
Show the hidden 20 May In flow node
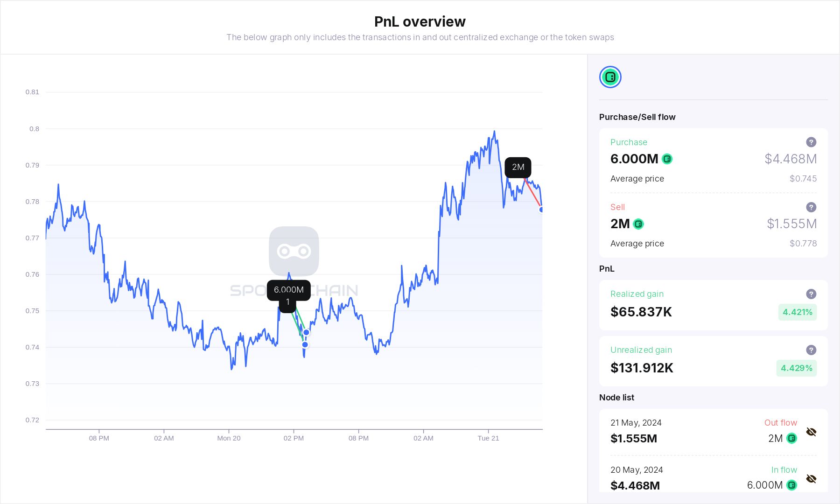point(811,478)
